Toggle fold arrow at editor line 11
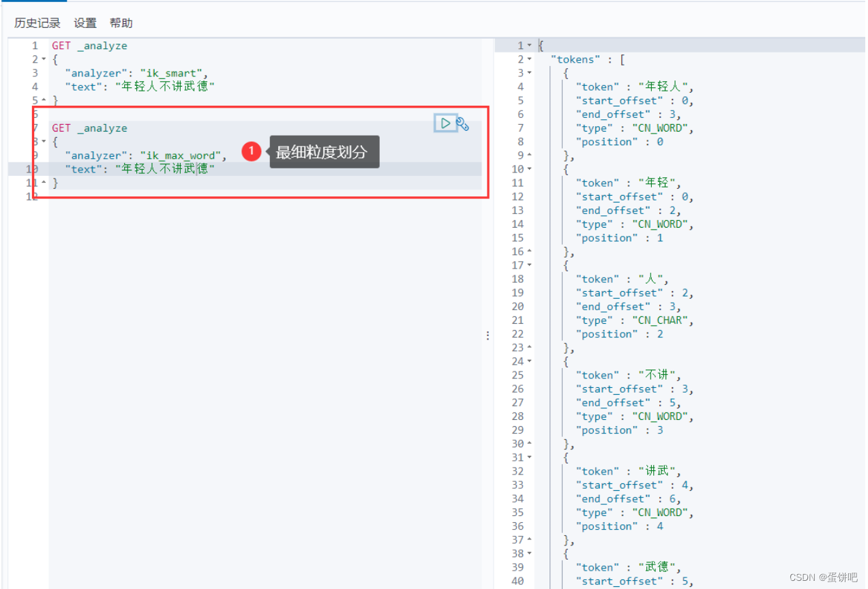Viewport: 868px width, 589px height. tap(44, 183)
